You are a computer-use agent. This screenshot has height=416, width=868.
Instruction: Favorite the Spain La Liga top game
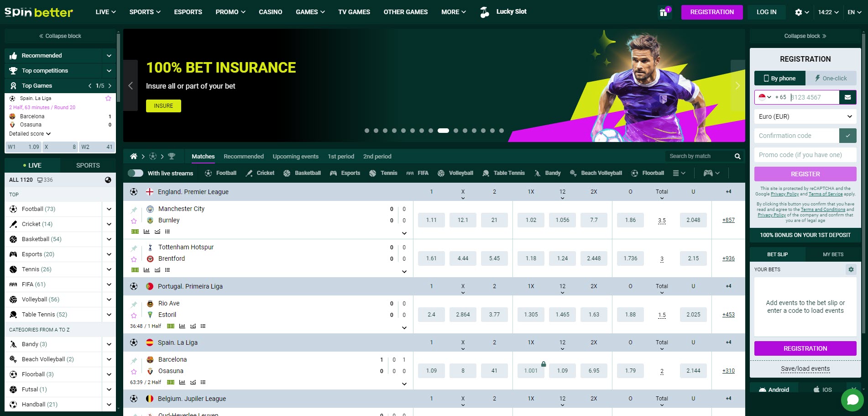pos(108,98)
